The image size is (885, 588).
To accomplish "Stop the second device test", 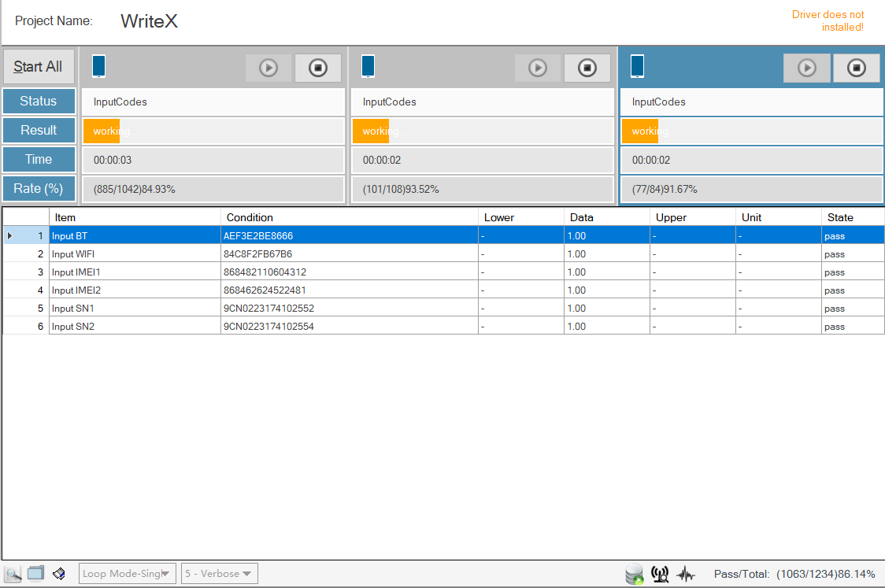I will coord(587,68).
